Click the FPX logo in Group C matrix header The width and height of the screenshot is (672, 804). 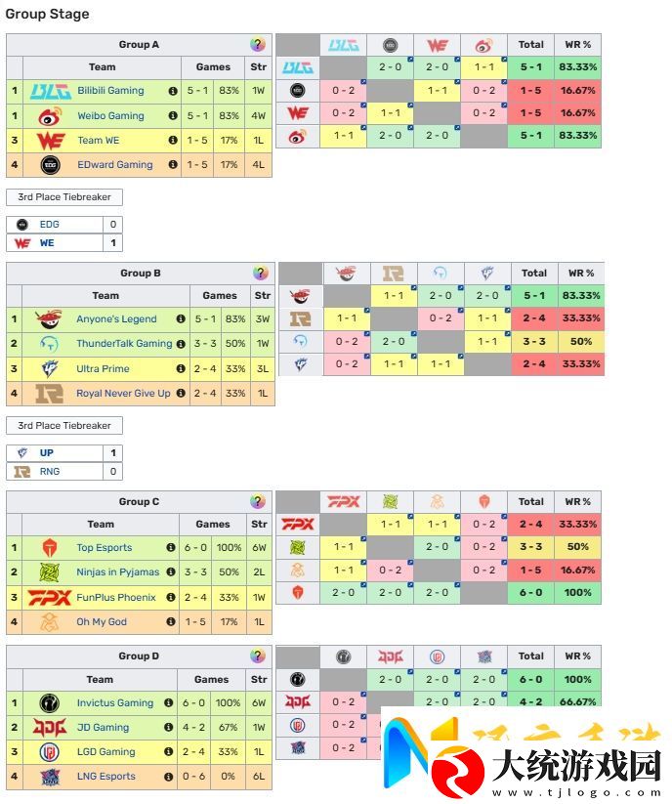pos(344,501)
